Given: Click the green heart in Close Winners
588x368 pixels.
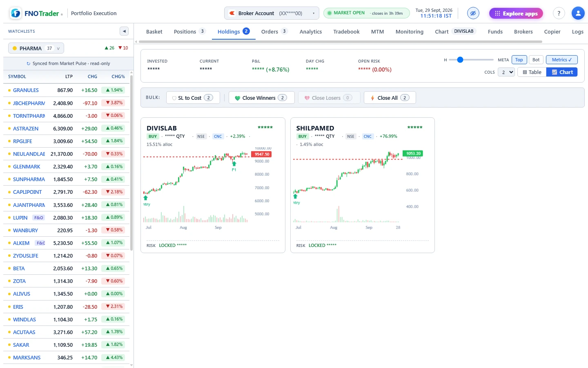Looking at the screenshot, I should click(x=238, y=98).
